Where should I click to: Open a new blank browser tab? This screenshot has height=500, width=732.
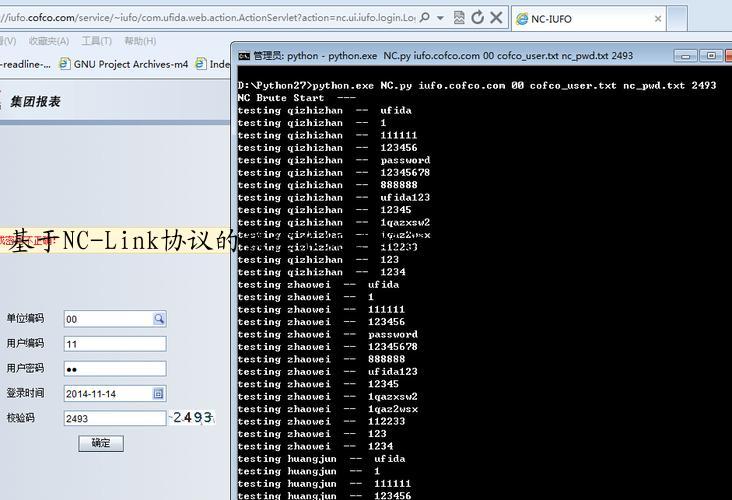pos(677,19)
